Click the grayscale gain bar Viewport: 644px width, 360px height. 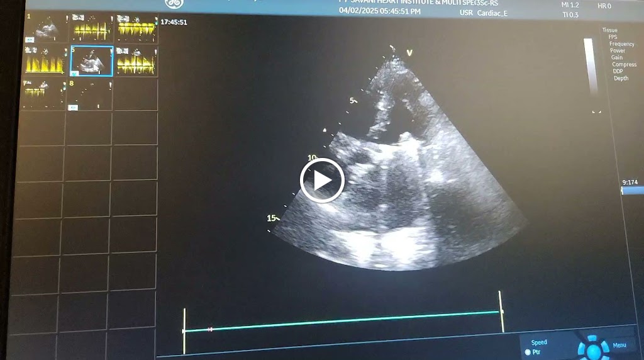point(589,67)
